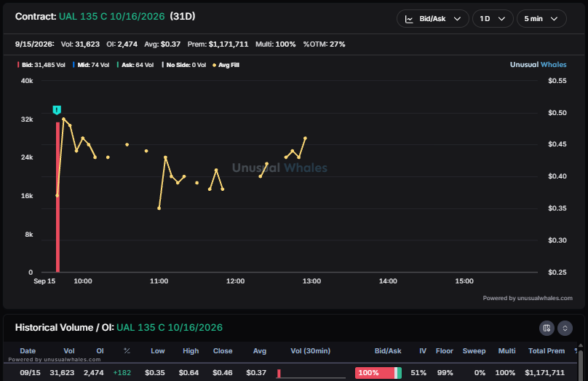Viewport: 588px width, 381px height.
Task: Sort table by Low column
Action: (x=157, y=351)
